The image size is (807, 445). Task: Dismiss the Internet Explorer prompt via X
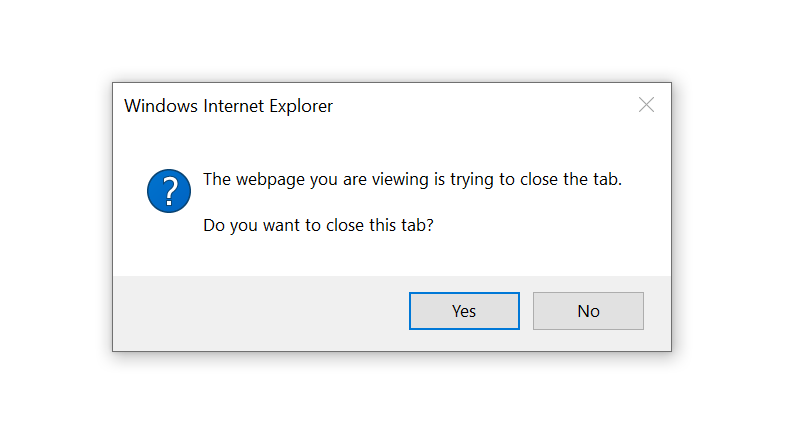click(646, 105)
